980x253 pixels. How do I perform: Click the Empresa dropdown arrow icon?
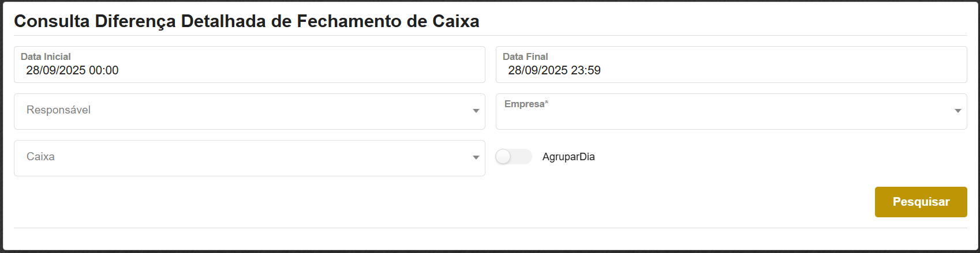(958, 111)
